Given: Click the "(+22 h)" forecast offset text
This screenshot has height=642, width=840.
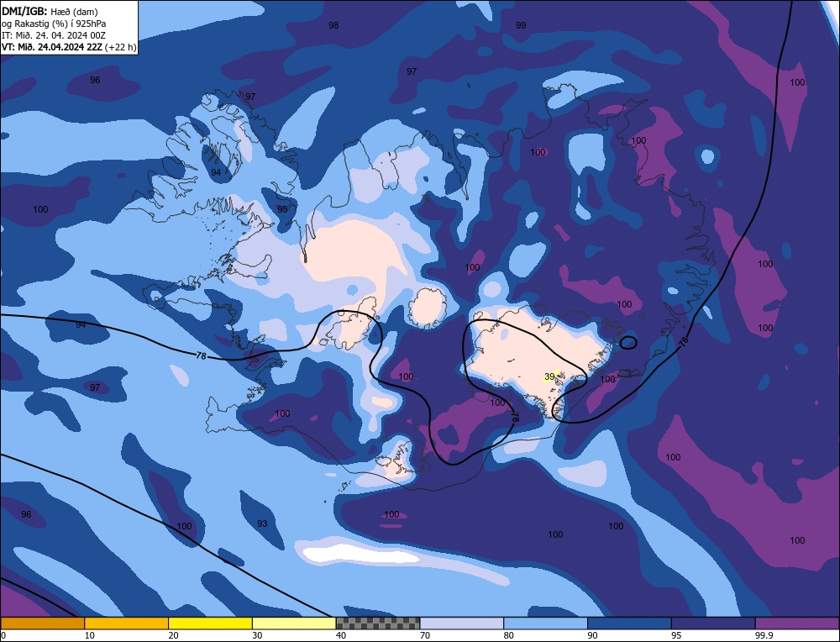Looking at the screenshot, I should click(120, 47).
